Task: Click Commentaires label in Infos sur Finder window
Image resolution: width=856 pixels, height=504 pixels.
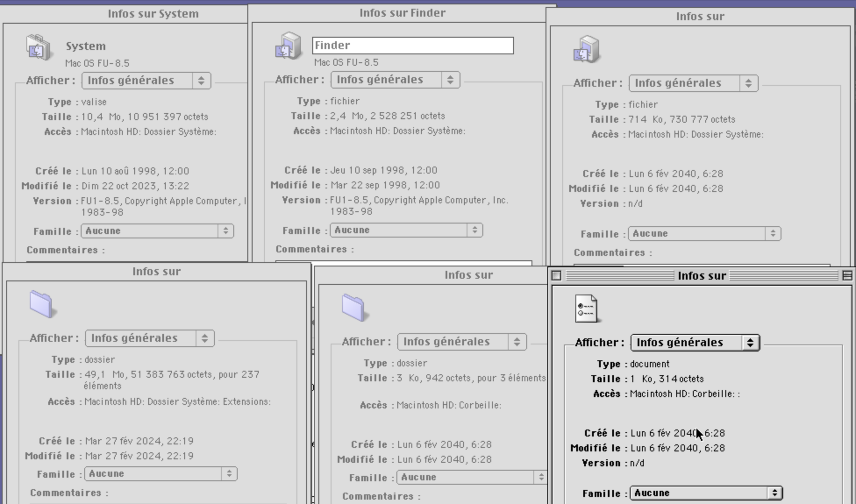Action: [315, 249]
